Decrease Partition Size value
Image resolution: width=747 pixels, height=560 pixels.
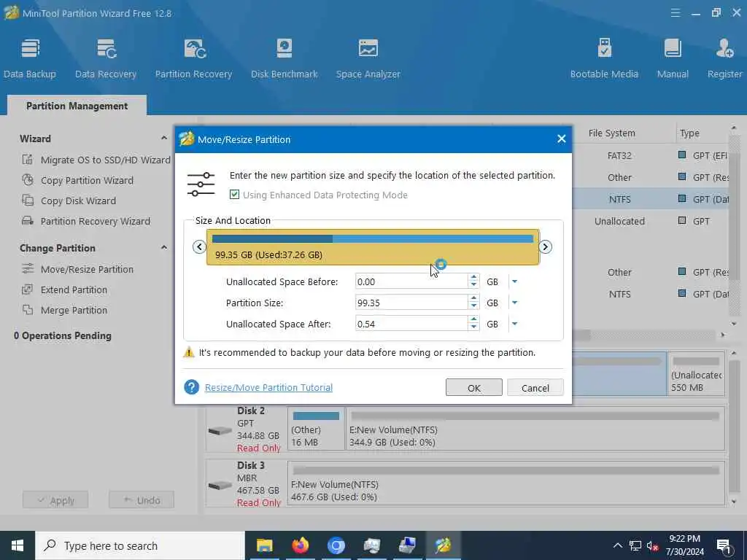point(473,307)
